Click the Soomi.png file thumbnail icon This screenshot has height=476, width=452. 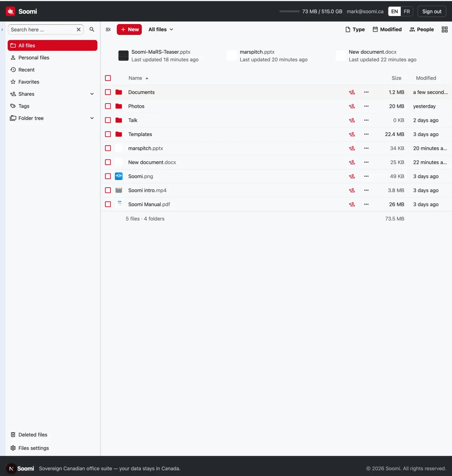pyautogui.click(x=119, y=176)
